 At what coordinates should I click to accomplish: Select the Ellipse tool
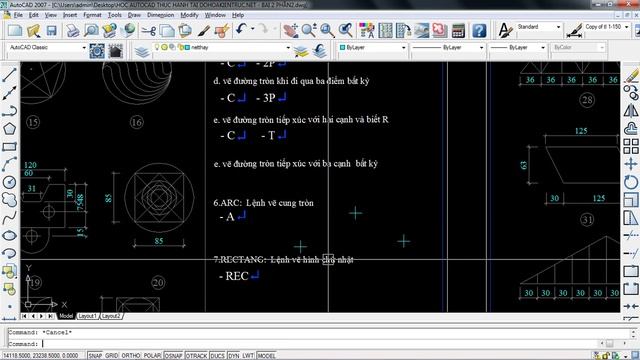point(9,236)
